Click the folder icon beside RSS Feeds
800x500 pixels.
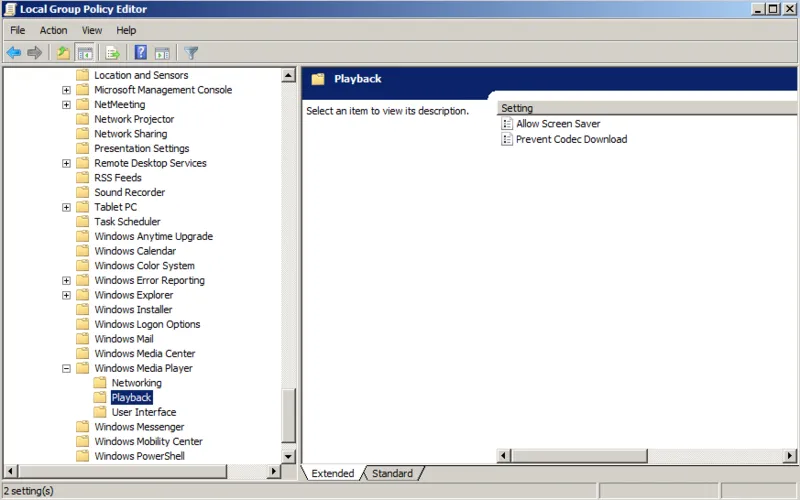82,178
